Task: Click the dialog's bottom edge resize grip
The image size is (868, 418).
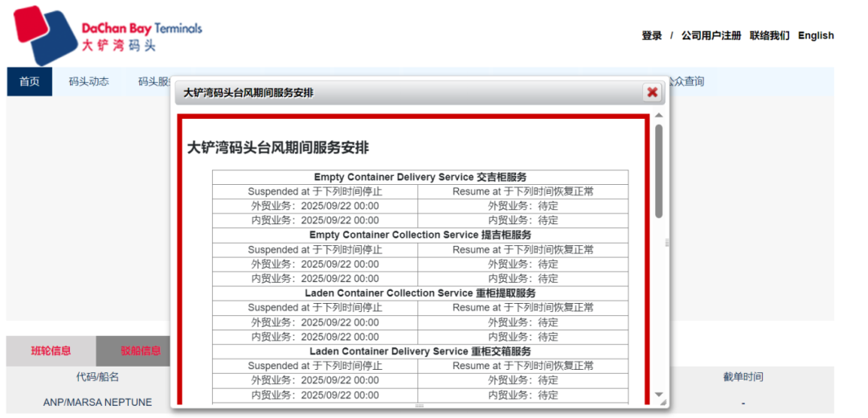Action: coord(419,406)
